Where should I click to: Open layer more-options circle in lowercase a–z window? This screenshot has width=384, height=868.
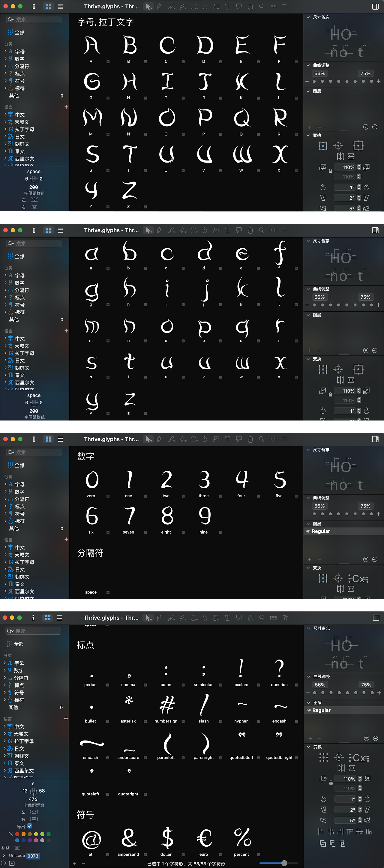[375, 350]
